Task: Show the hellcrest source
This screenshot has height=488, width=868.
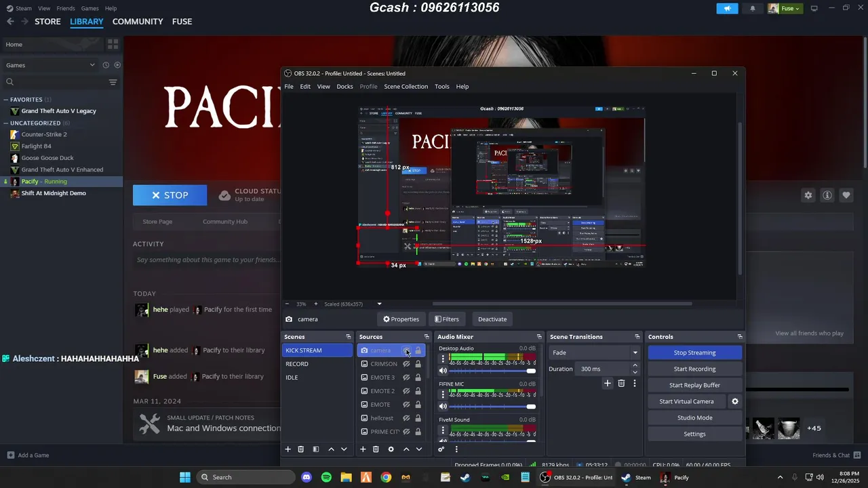Action: [406, 418]
